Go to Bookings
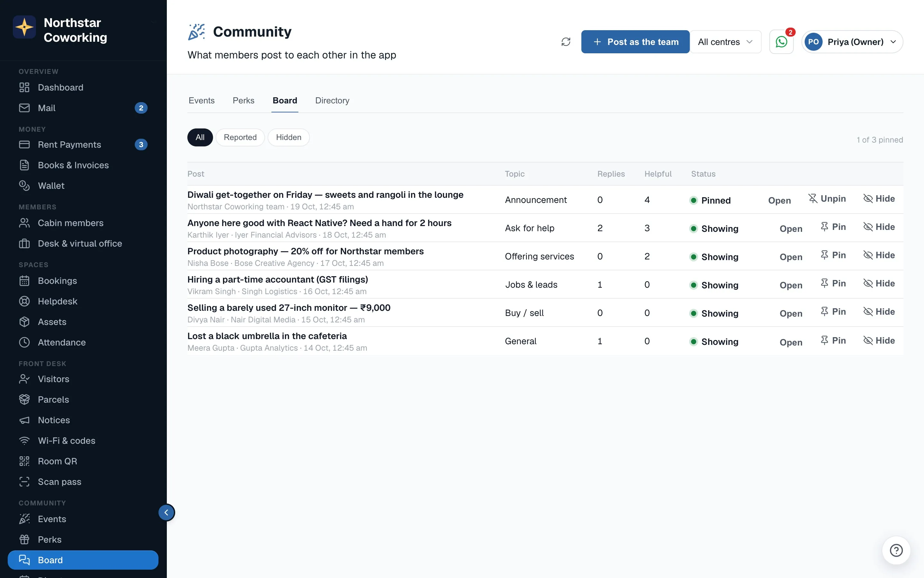 click(83, 281)
